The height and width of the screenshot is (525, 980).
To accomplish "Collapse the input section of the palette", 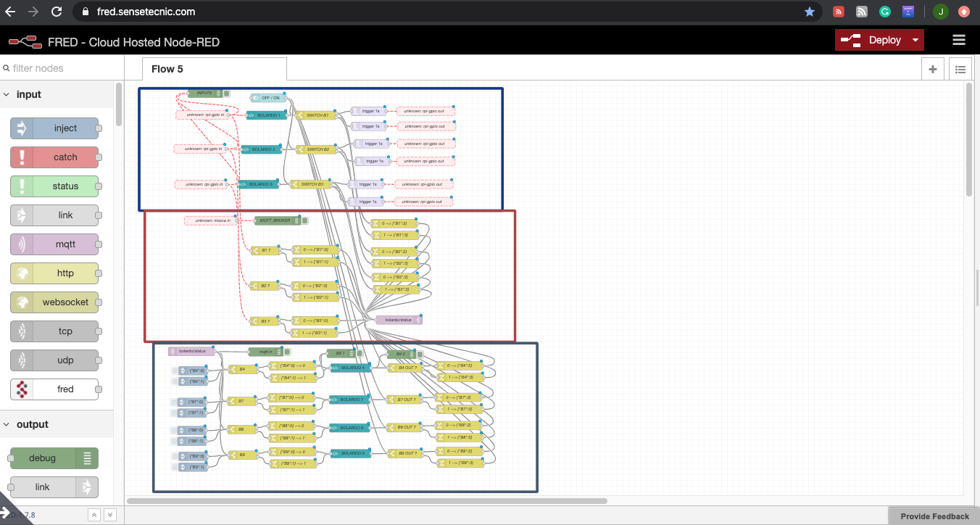I will (x=7, y=94).
